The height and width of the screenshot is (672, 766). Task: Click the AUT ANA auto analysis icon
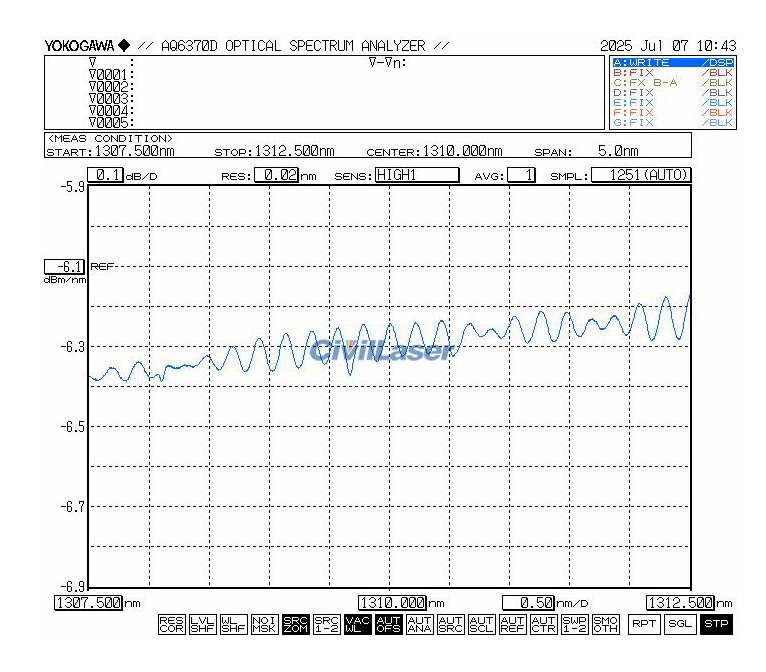(419, 625)
